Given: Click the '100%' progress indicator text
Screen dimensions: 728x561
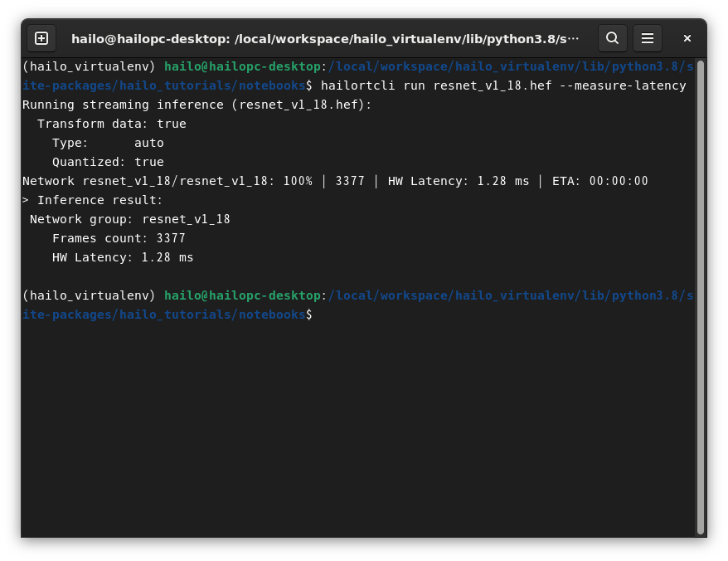Looking at the screenshot, I should click(298, 181).
